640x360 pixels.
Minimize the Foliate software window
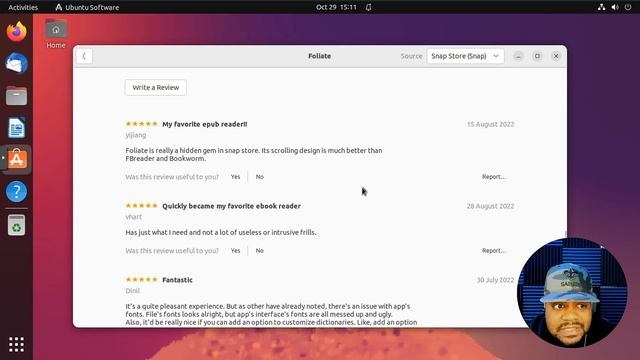click(518, 56)
